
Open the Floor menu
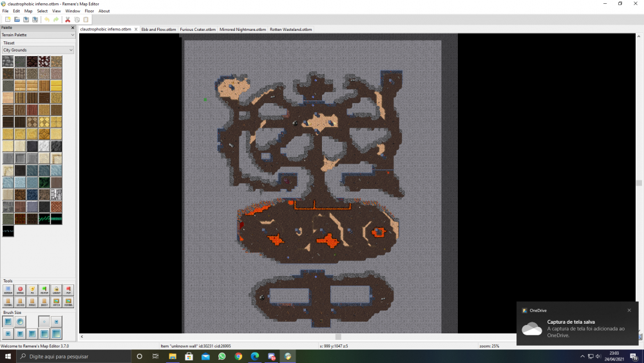pos(89,11)
